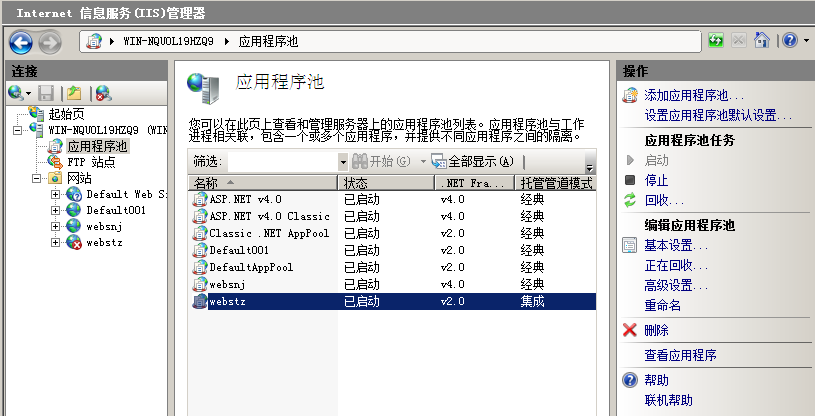Collapse the WIN-NQUOL19HZQ9 server node
The width and height of the screenshot is (815, 416).
[18, 130]
